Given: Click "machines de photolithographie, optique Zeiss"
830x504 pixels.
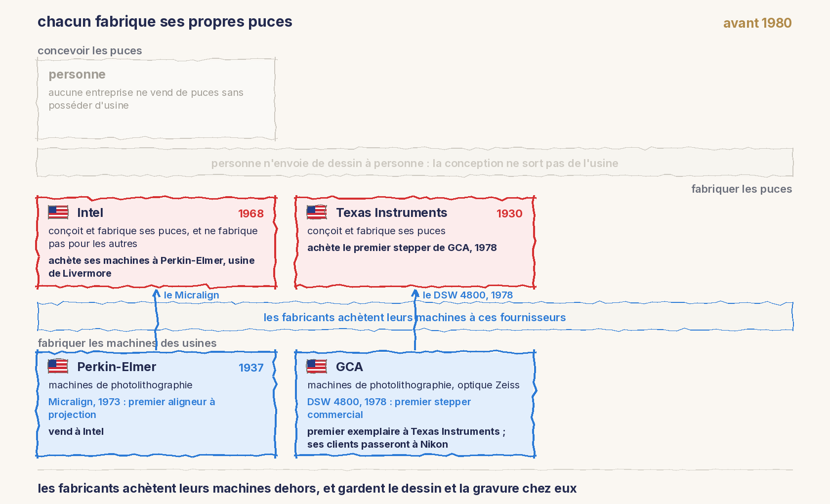Looking at the screenshot, I should (414, 385).
